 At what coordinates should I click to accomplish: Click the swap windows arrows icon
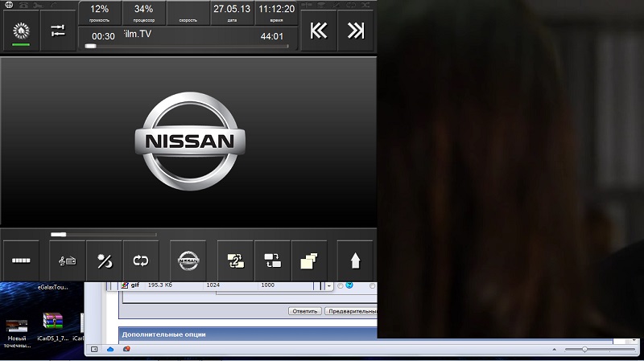[x=272, y=260]
